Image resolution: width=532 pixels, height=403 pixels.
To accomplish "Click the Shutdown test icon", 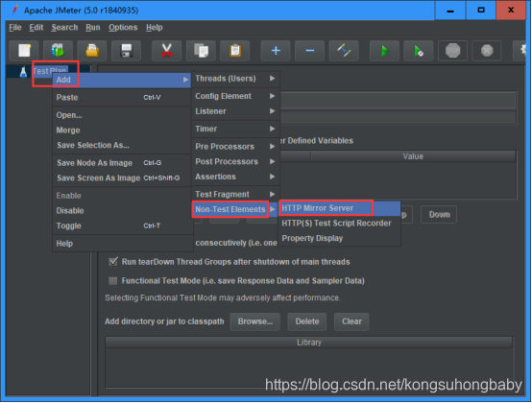I will (x=487, y=51).
